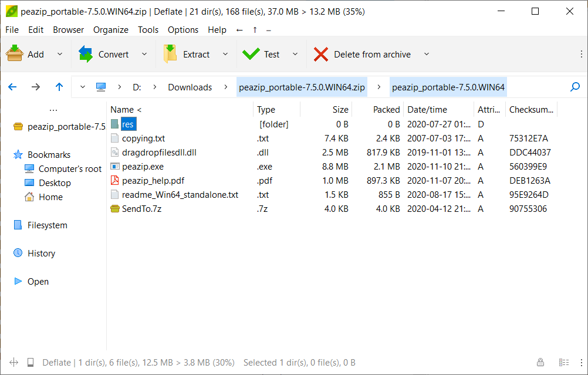Expand the chevron after Downloads in breadcrumb
588x375 pixels.
click(x=225, y=87)
